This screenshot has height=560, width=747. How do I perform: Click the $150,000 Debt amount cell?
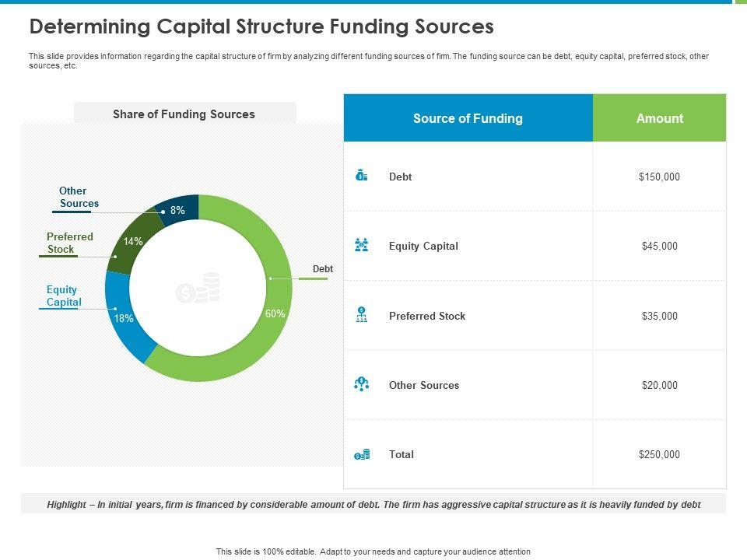[x=659, y=177]
